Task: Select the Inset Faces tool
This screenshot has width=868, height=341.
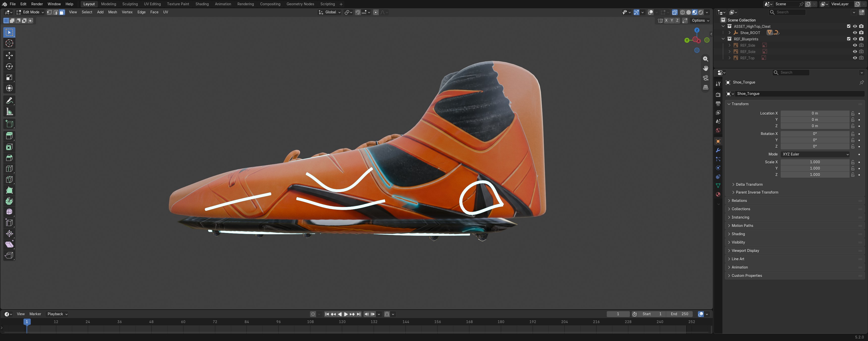Action: click(x=9, y=147)
